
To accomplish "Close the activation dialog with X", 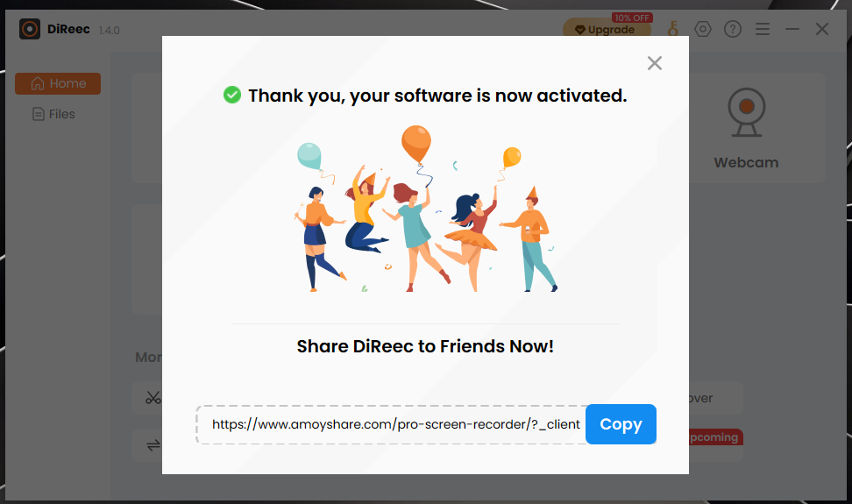I will (654, 63).
